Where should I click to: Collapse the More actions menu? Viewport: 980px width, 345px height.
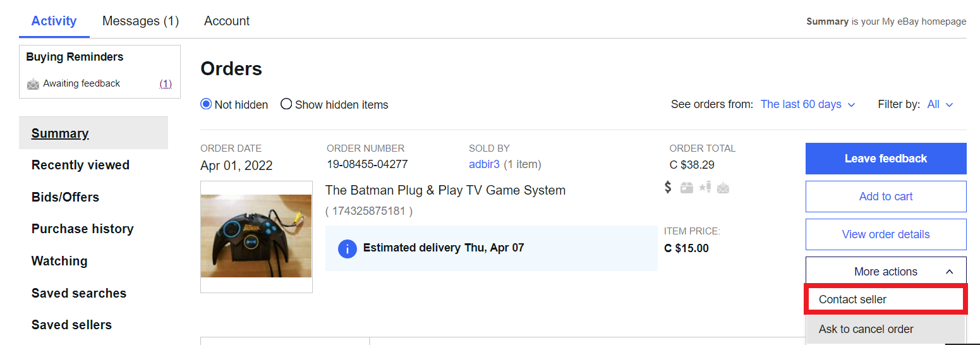[x=886, y=272]
